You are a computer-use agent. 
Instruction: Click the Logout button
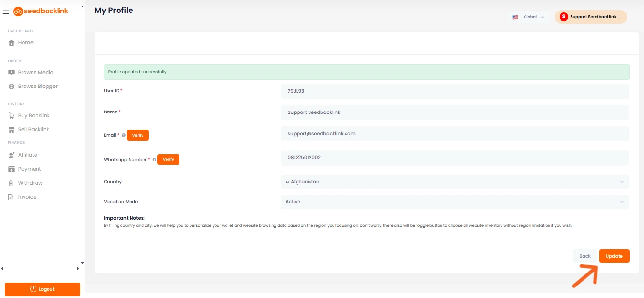[42, 289]
